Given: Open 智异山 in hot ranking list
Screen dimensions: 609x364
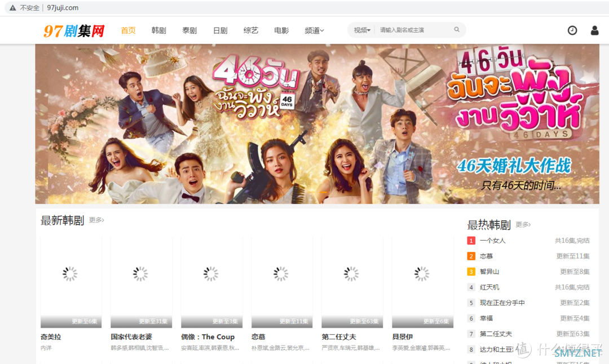Looking at the screenshot, I should [x=489, y=272].
